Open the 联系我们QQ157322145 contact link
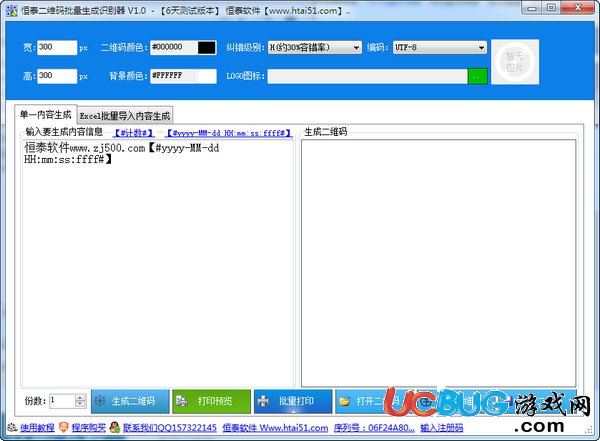Viewport: 600px width, 441px height. tap(170, 428)
